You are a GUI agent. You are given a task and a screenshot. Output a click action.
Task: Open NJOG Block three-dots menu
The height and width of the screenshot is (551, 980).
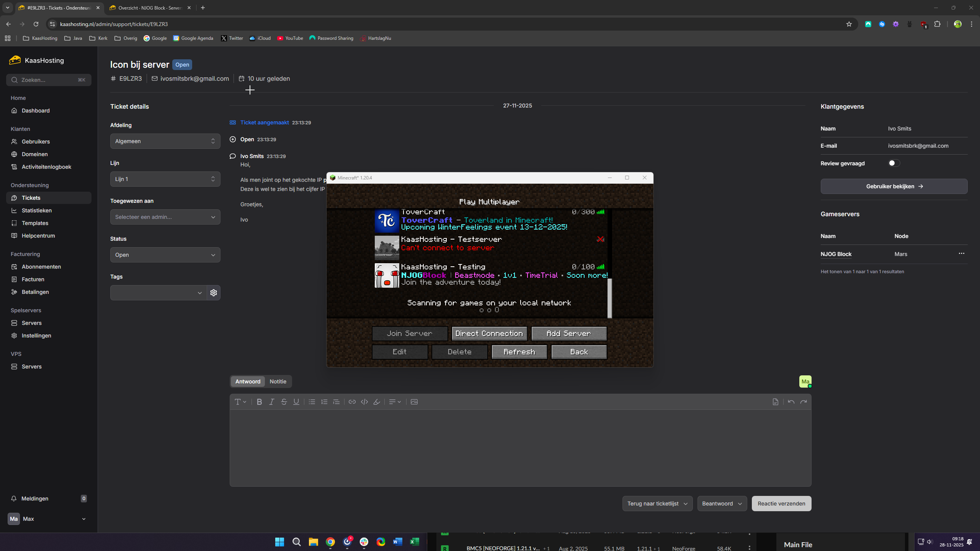961,254
